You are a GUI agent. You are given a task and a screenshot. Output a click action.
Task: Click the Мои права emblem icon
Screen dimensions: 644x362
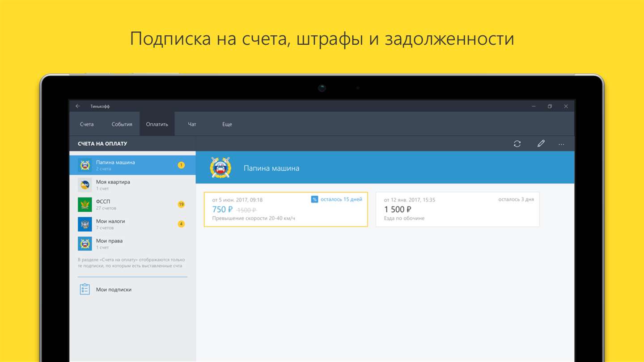tap(85, 244)
